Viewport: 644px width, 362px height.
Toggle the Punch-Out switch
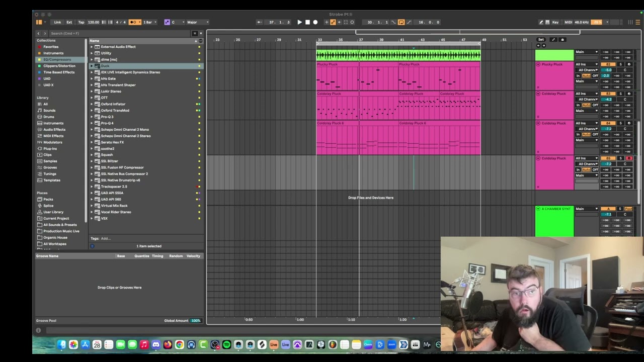point(409,22)
